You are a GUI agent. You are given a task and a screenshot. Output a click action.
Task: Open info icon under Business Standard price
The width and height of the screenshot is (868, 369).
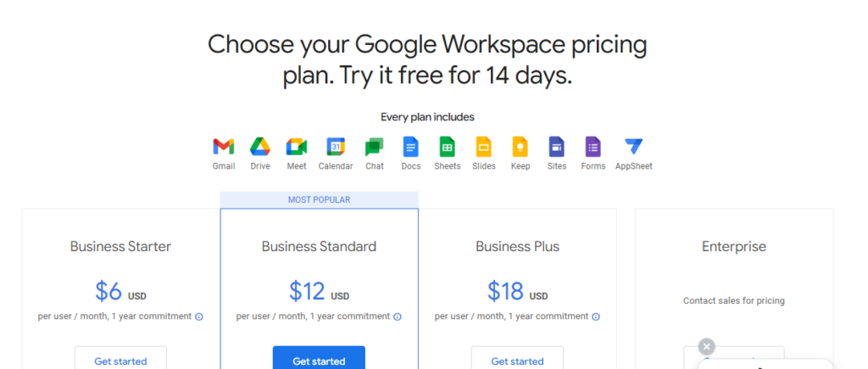pos(398,317)
